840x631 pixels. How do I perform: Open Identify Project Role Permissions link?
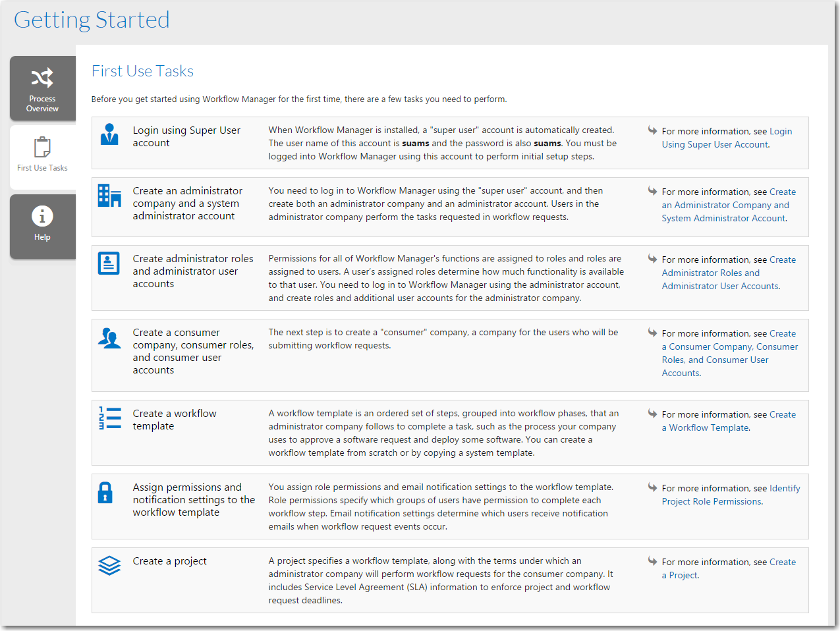(731, 495)
